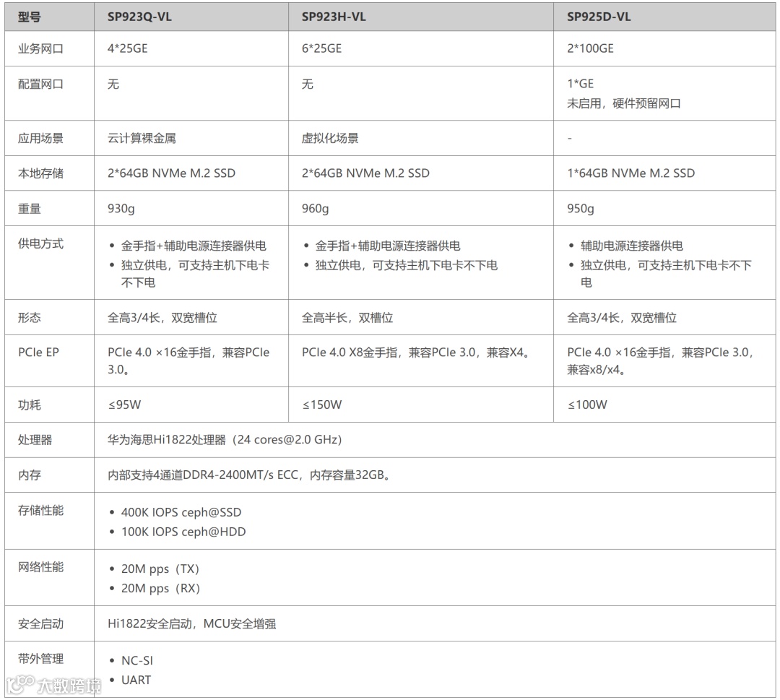Select the 功耗 row label

[x=30, y=405]
